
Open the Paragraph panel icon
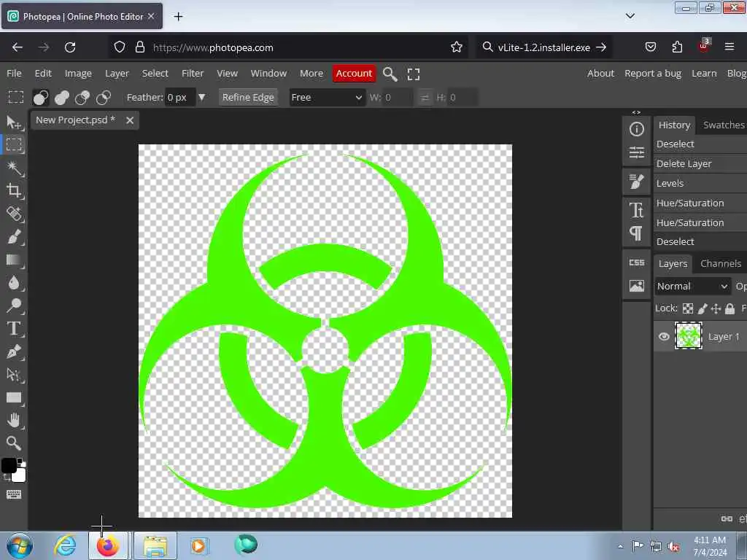(x=636, y=233)
